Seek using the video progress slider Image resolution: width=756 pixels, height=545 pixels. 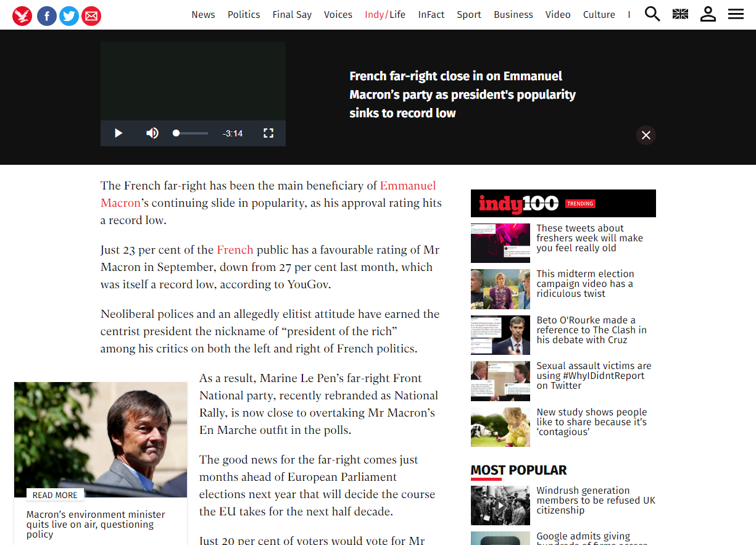(x=191, y=133)
